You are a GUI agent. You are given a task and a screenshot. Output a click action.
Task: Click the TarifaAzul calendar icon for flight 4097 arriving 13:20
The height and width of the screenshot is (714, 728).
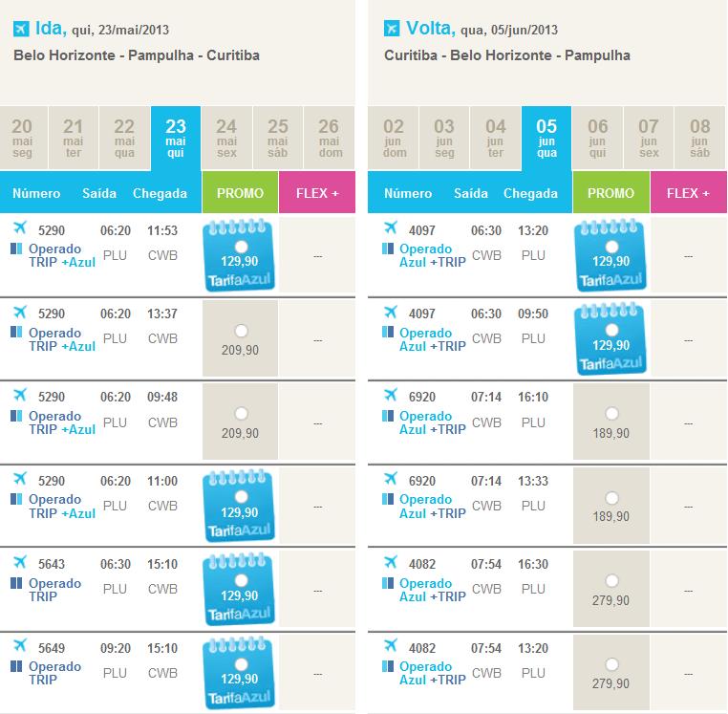pos(610,252)
